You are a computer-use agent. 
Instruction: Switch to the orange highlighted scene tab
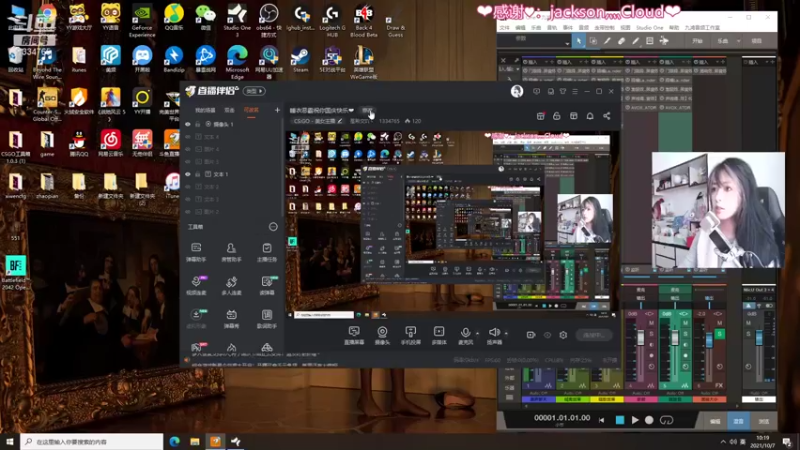coord(251,110)
